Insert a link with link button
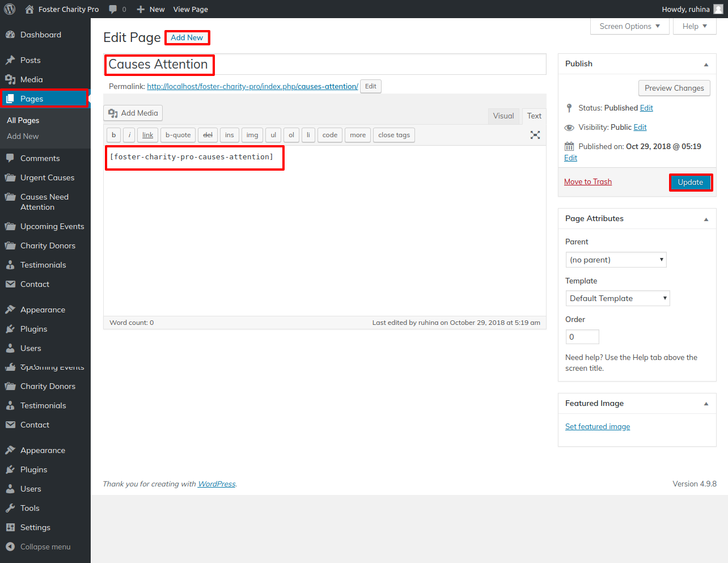This screenshot has height=563, width=728. [147, 135]
